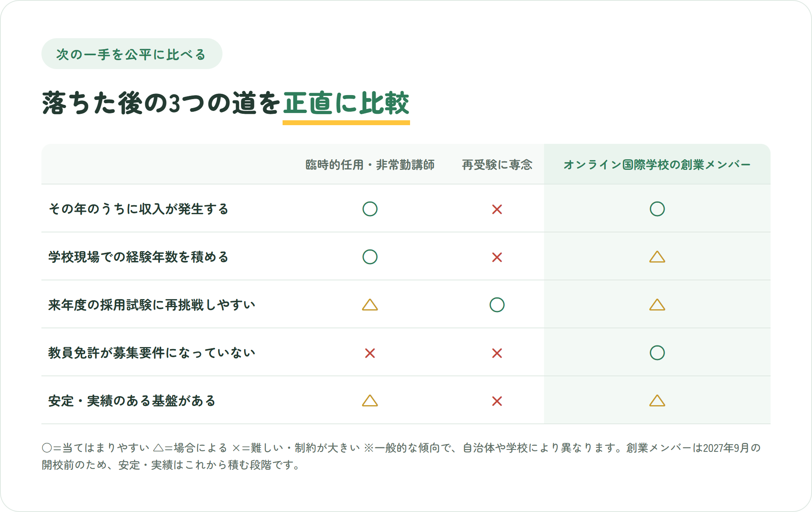This screenshot has height=512, width=812.
Task: Click circle for 臨時的任用 in その年のうちに収入 row
Action: tap(370, 209)
